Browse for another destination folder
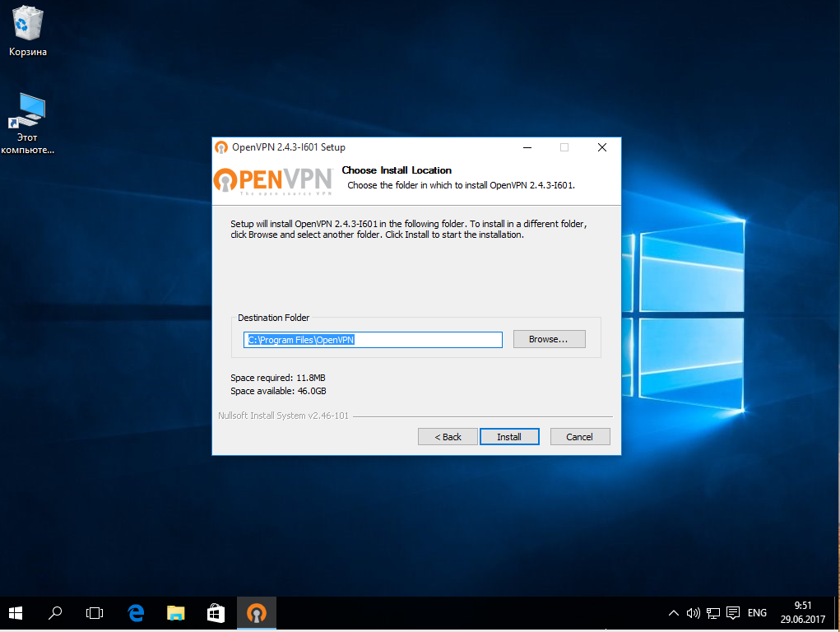 pyautogui.click(x=549, y=339)
